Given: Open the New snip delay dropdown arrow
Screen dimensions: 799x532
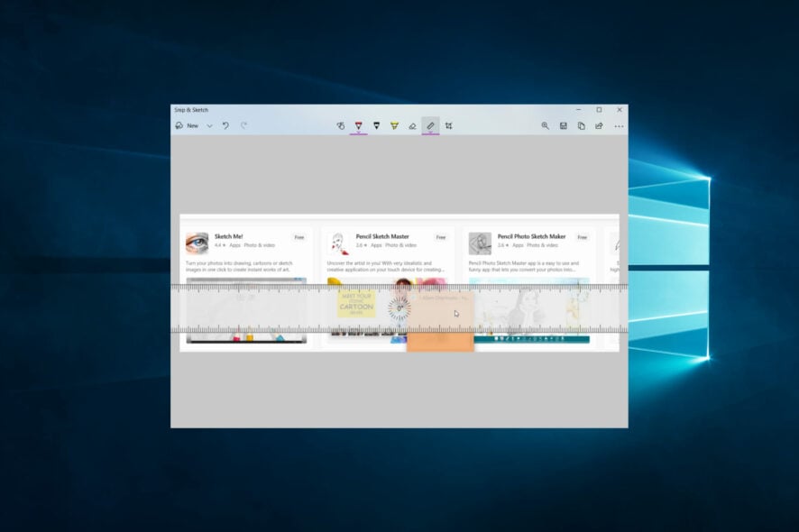Looking at the screenshot, I should [209, 126].
